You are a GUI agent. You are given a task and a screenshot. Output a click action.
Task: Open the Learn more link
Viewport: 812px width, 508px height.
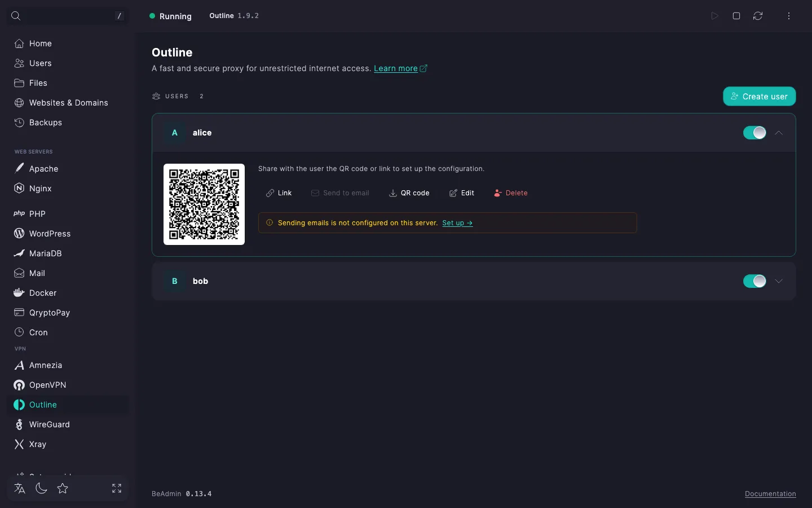click(x=400, y=68)
